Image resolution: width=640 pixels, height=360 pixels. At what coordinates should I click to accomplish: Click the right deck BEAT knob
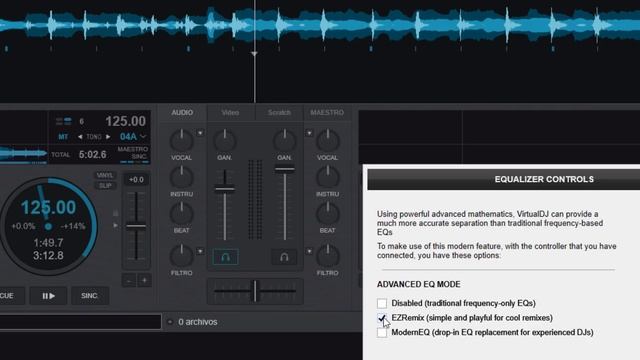(x=328, y=214)
